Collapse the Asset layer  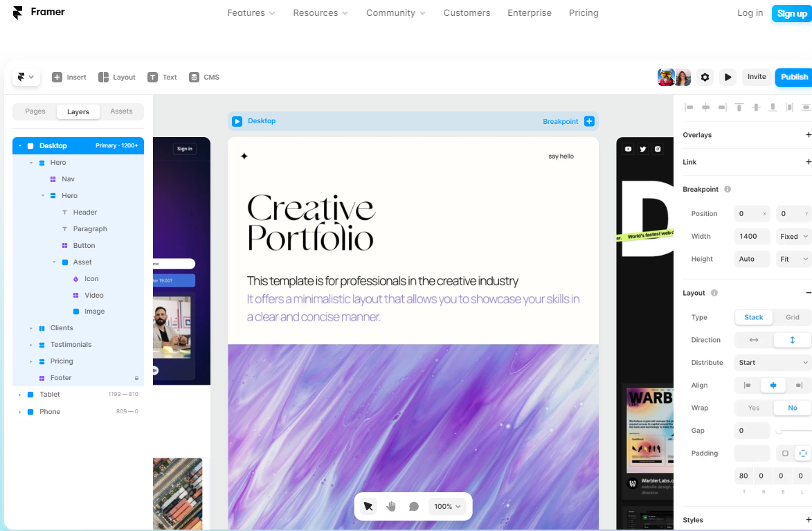click(54, 262)
